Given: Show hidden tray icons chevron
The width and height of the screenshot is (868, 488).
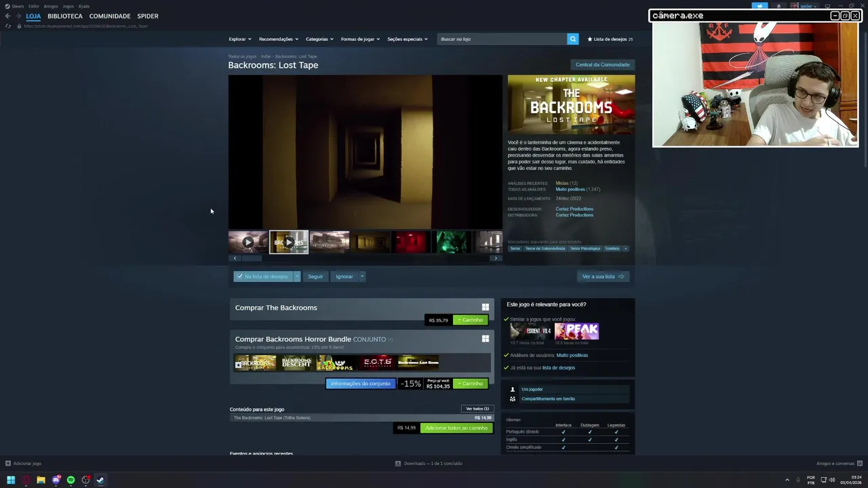Looking at the screenshot, I should point(787,480).
